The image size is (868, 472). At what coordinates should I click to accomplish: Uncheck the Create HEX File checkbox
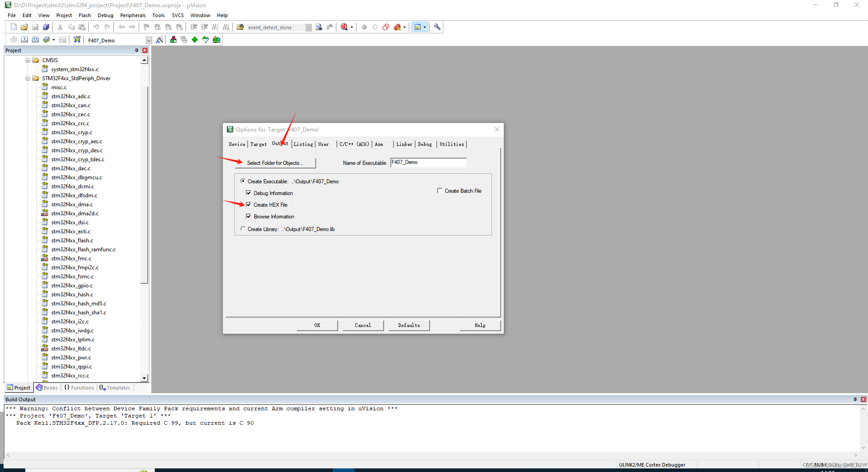[249, 204]
